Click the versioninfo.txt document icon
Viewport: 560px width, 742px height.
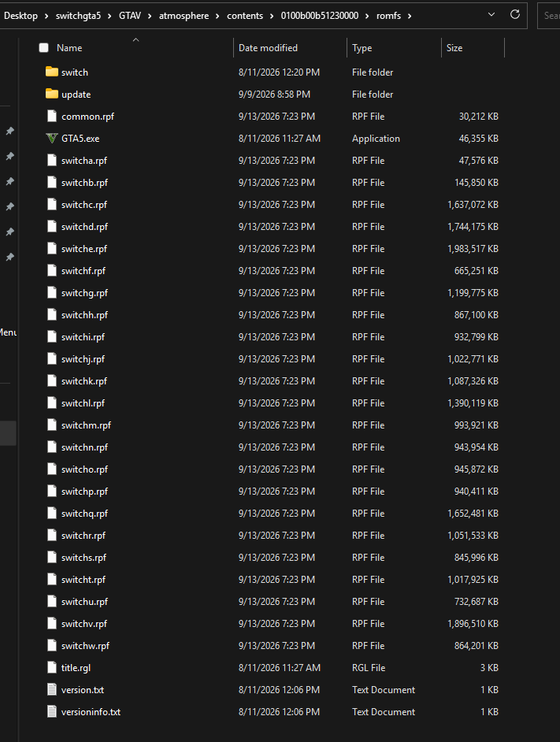tap(52, 712)
